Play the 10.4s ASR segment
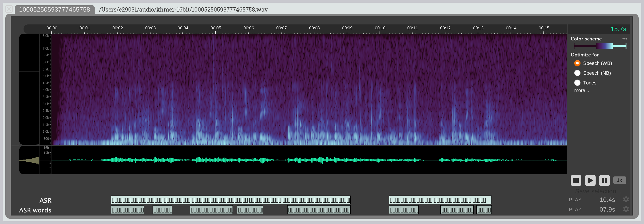 tap(575, 200)
